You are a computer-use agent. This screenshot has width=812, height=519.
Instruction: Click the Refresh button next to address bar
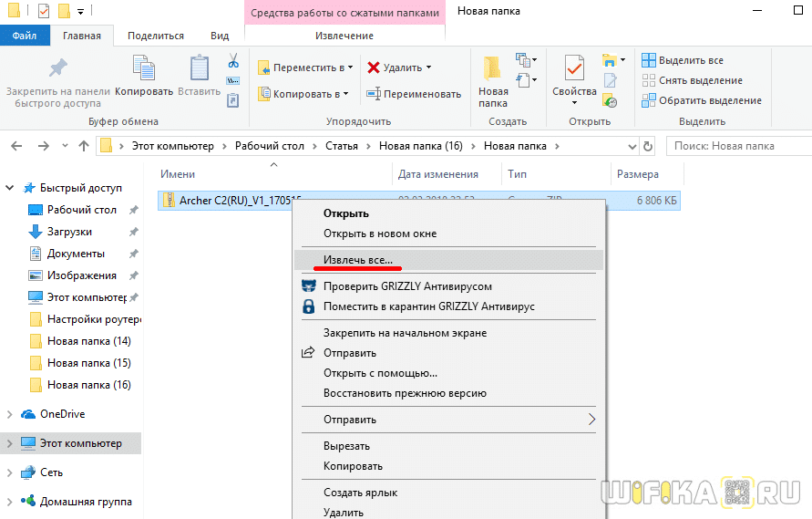[x=648, y=146]
